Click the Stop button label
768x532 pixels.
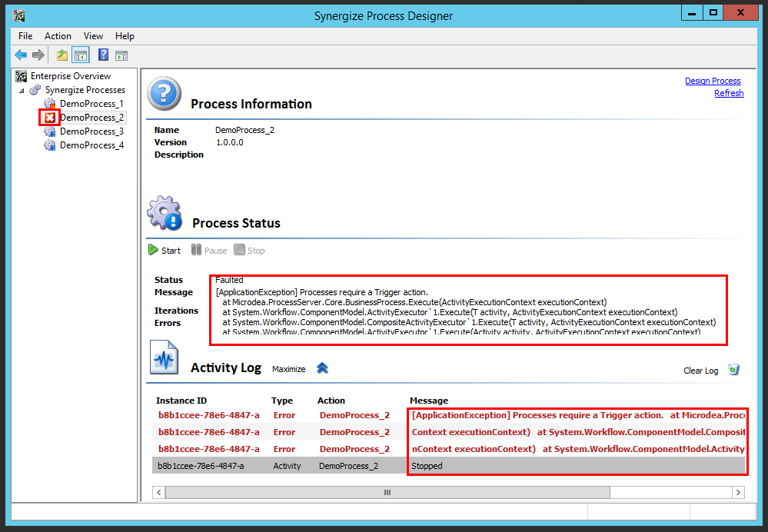coord(256,251)
